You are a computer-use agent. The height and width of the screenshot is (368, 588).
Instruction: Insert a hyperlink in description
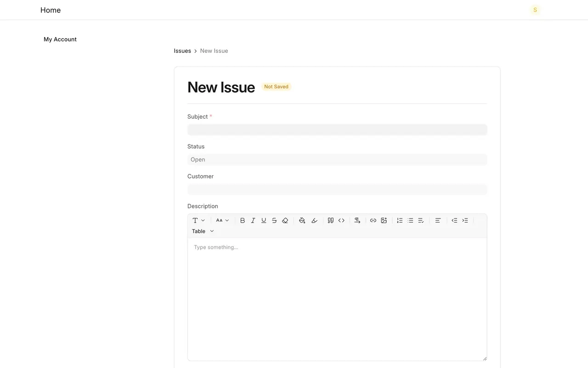pyautogui.click(x=373, y=220)
